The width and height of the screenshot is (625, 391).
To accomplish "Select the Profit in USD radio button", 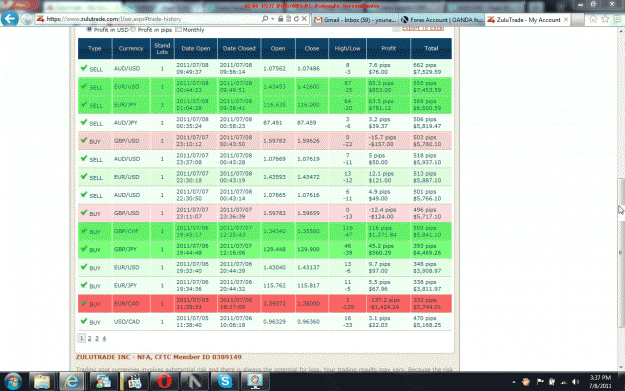I will [x=89, y=29].
